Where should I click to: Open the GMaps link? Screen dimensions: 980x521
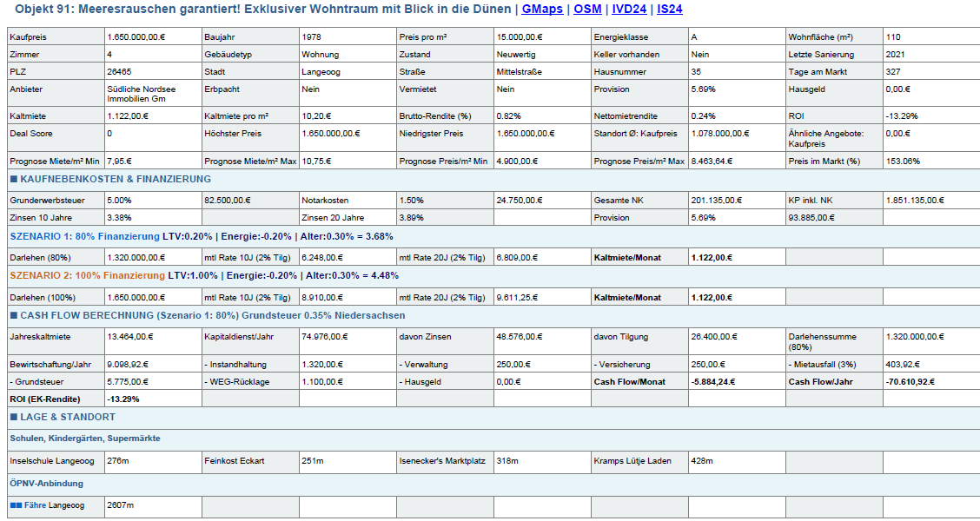[542, 10]
